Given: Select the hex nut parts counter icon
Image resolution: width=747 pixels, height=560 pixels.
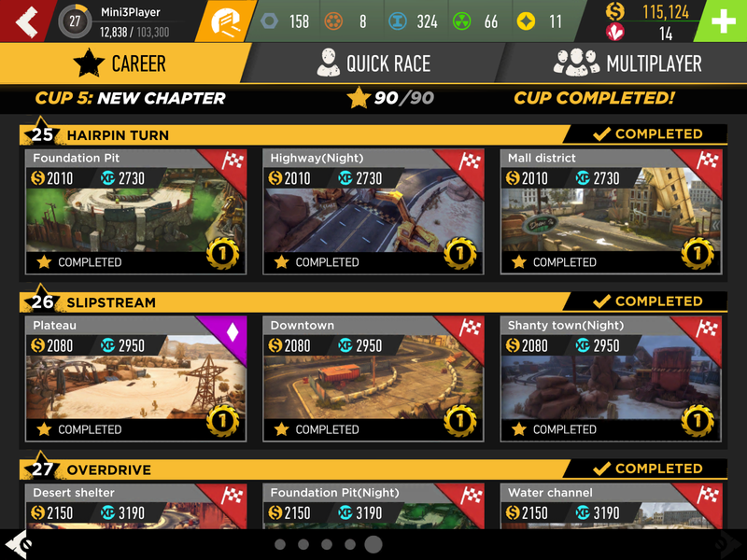Looking at the screenshot, I should pos(269,21).
